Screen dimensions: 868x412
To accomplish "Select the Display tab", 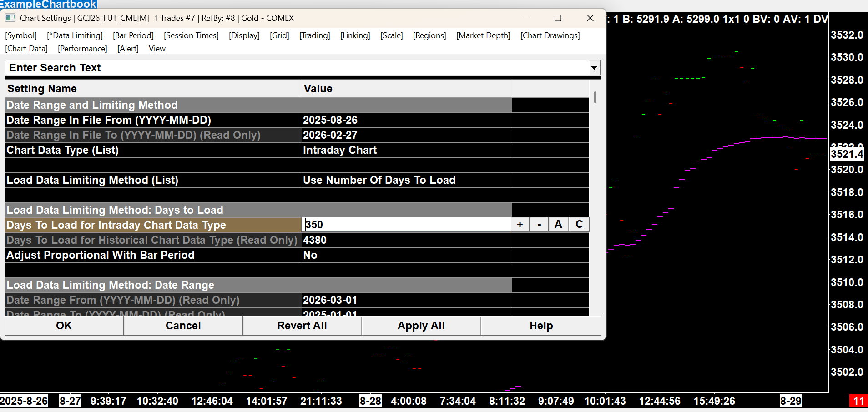I will pyautogui.click(x=244, y=35).
